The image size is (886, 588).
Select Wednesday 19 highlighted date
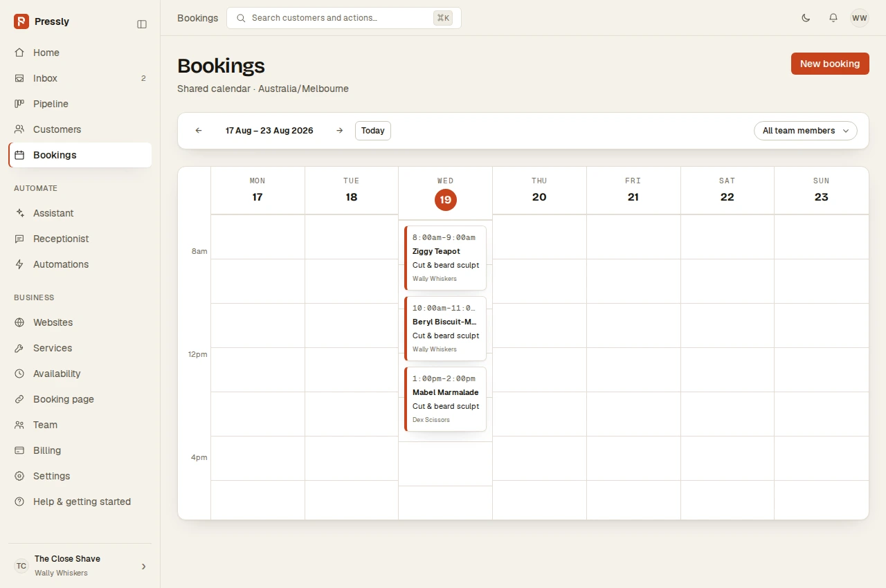446,200
